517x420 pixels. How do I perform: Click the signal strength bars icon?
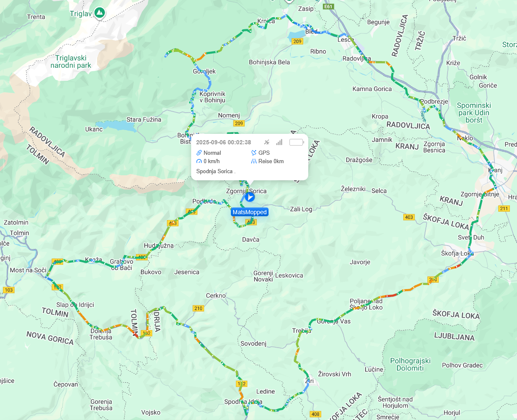(x=279, y=142)
